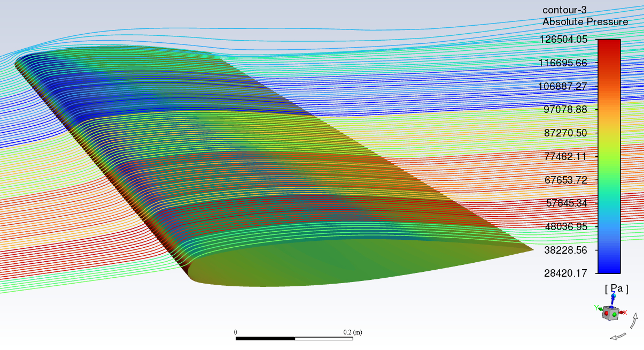Click the upward-pointing rotate view arrow
Viewport: 644px width, 350px height.
tap(634, 321)
